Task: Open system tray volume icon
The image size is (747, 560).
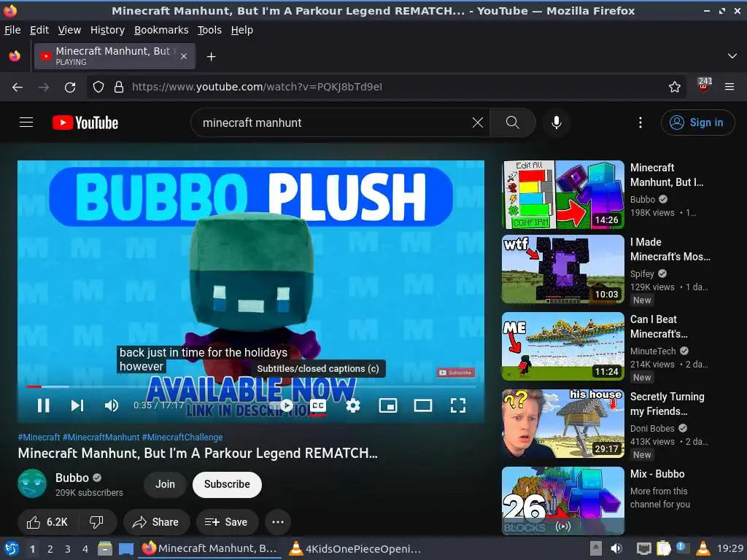Action: point(616,549)
